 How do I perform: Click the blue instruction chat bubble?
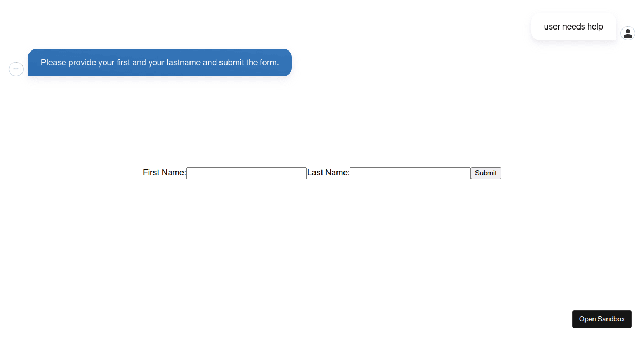(x=159, y=62)
